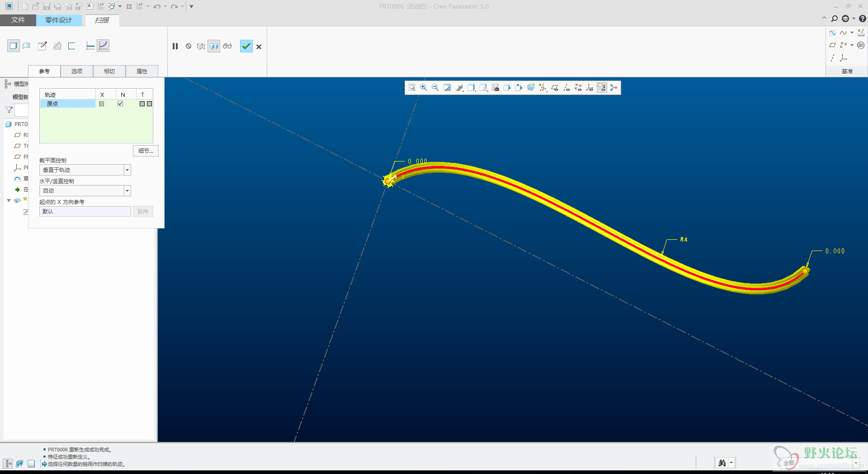Image resolution: width=868 pixels, height=474 pixels.
Task: Expand the quick access toolbar customize arrow
Action: tap(191, 6)
